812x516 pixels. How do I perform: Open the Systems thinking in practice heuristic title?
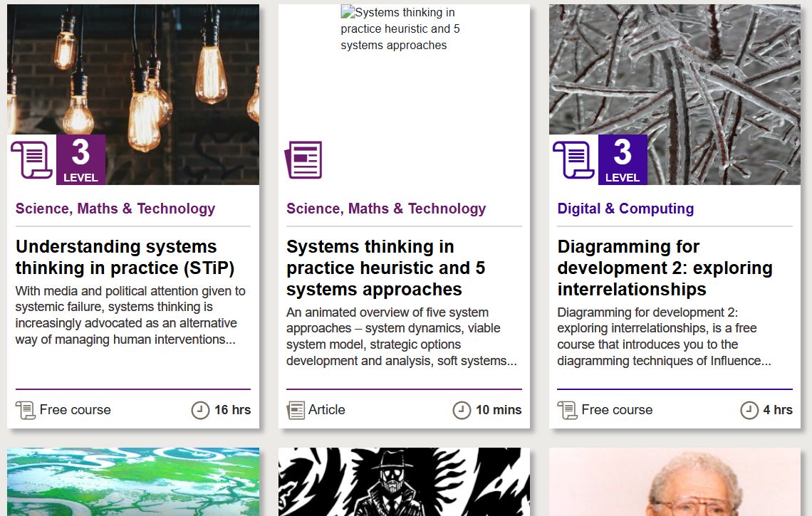pyautogui.click(x=386, y=268)
